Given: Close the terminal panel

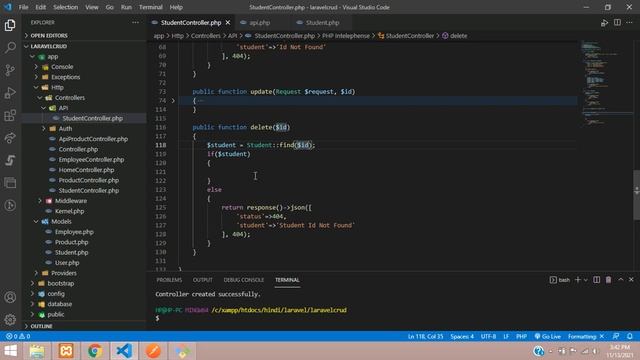Looking at the screenshot, I should pyautogui.click(x=631, y=280).
